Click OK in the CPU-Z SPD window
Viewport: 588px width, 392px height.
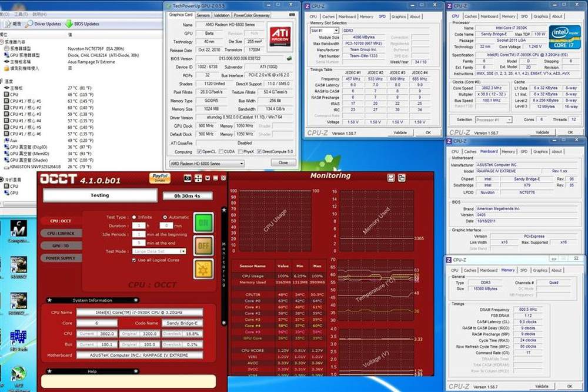[x=428, y=133]
